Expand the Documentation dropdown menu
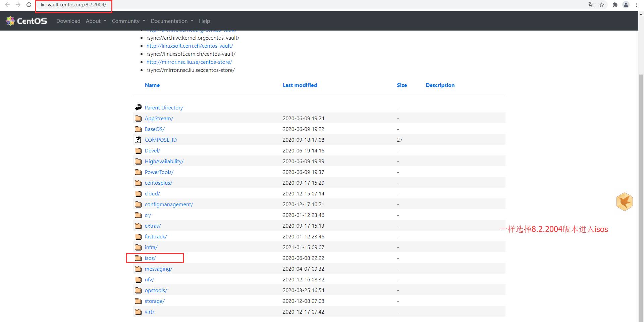The width and height of the screenshot is (644, 322). [172, 21]
